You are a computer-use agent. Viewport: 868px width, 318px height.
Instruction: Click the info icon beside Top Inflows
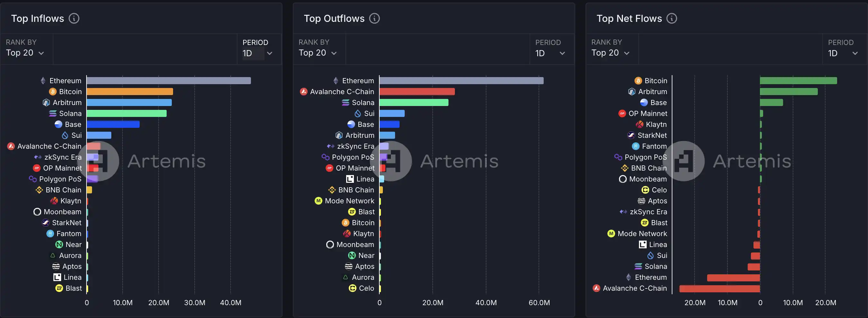(x=74, y=19)
